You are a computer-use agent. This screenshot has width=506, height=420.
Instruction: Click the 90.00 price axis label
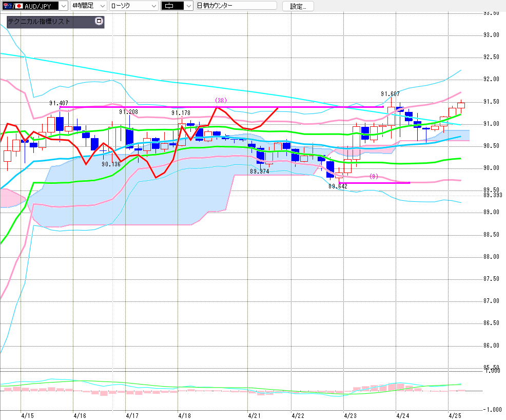491,168
